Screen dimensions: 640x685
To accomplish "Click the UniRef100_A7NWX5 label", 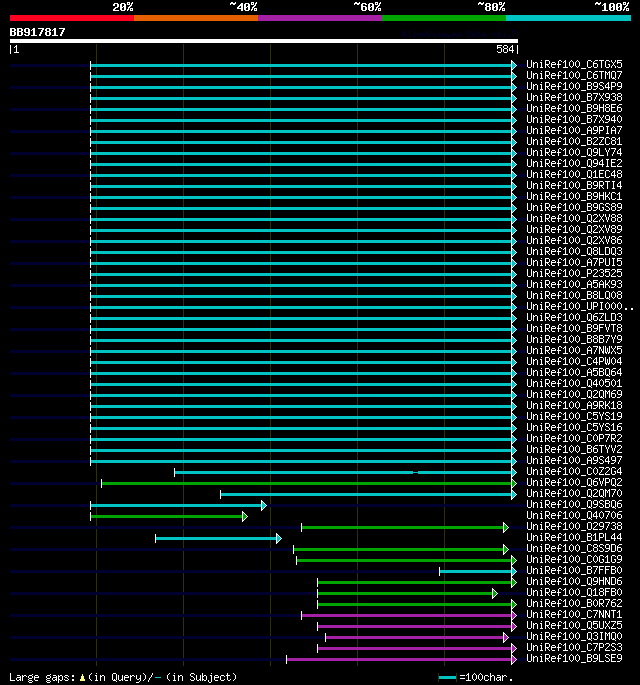I will pyautogui.click(x=574, y=350).
